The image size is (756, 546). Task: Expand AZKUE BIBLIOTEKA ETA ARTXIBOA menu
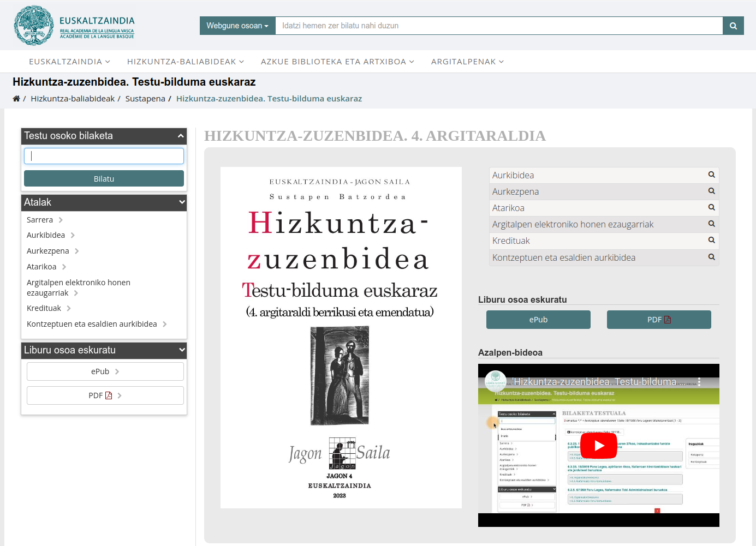click(337, 62)
